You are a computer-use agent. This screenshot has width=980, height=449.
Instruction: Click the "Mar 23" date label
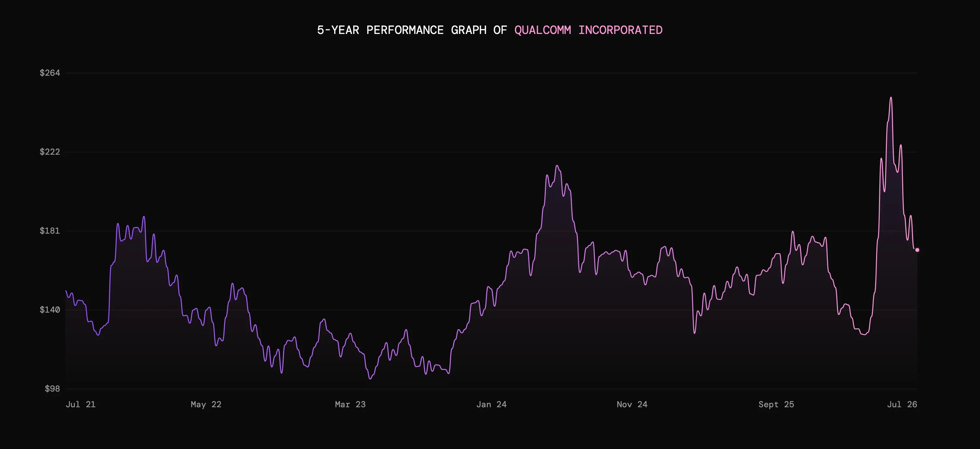350,404
